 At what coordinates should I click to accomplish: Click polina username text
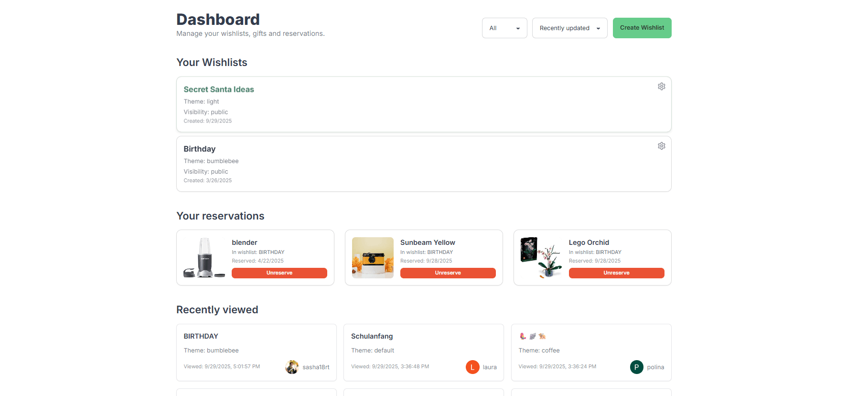pyautogui.click(x=655, y=367)
